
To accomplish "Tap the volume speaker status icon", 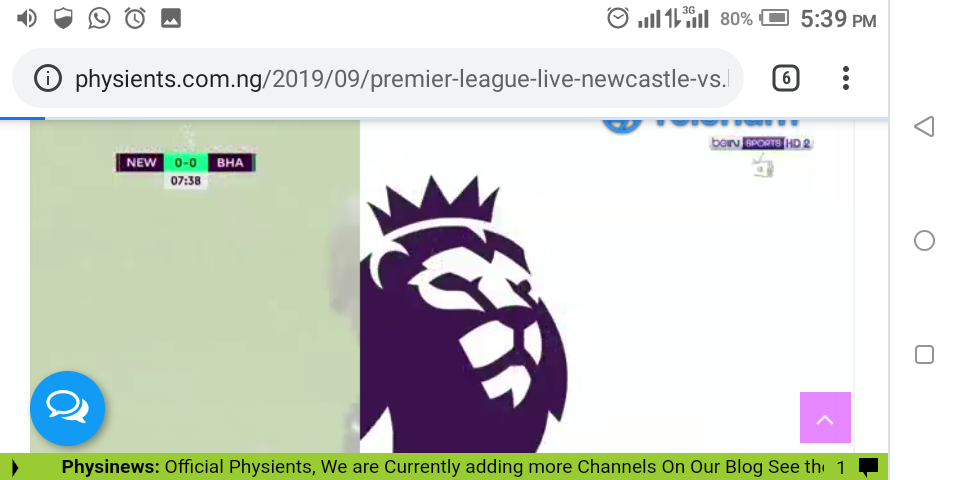I will [x=26, y=18].
